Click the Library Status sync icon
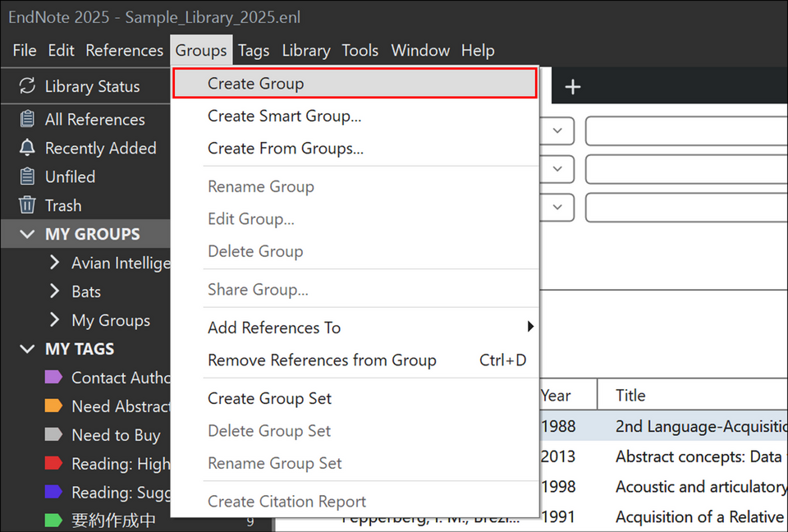 click(27, 86)
